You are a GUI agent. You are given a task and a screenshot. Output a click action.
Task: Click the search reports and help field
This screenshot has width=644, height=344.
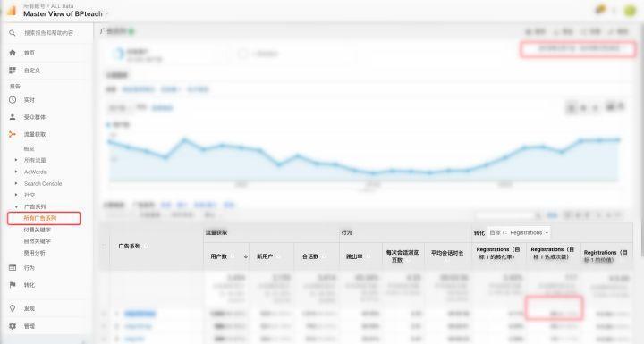[x=48, y=33]
